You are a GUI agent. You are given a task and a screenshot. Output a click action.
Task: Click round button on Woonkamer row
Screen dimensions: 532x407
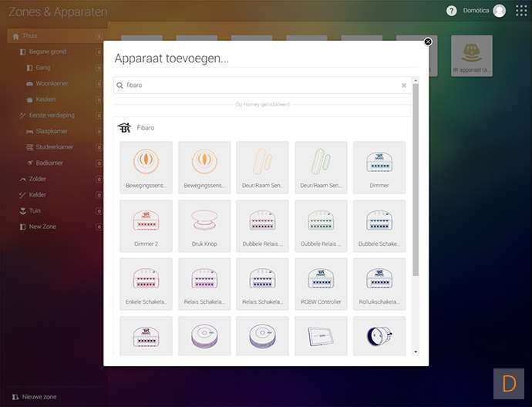99,84
